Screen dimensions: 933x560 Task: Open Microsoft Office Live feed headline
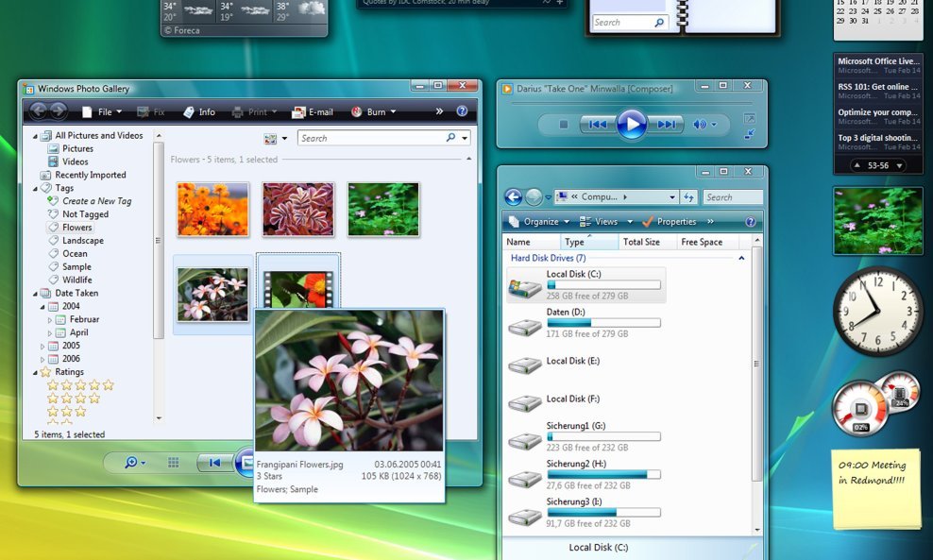pos(878,60)
